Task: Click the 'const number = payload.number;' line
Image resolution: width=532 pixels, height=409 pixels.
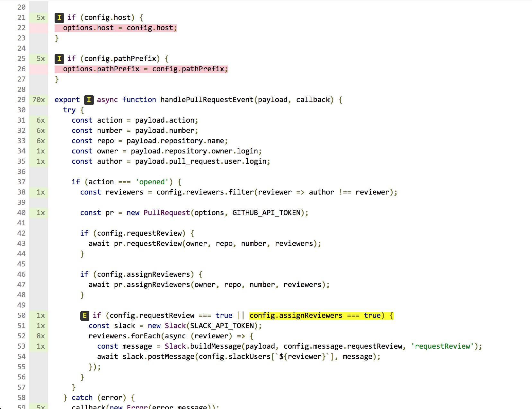Action: 135,131
